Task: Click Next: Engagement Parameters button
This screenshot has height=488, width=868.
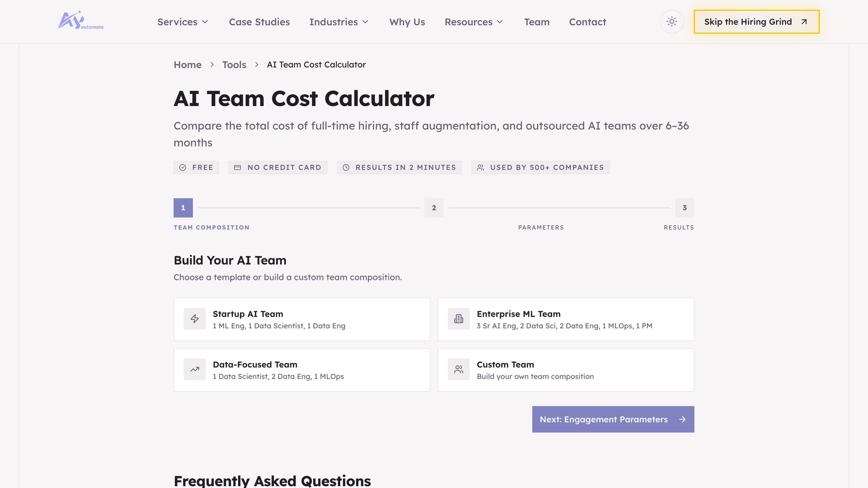Action: point(613,419)
